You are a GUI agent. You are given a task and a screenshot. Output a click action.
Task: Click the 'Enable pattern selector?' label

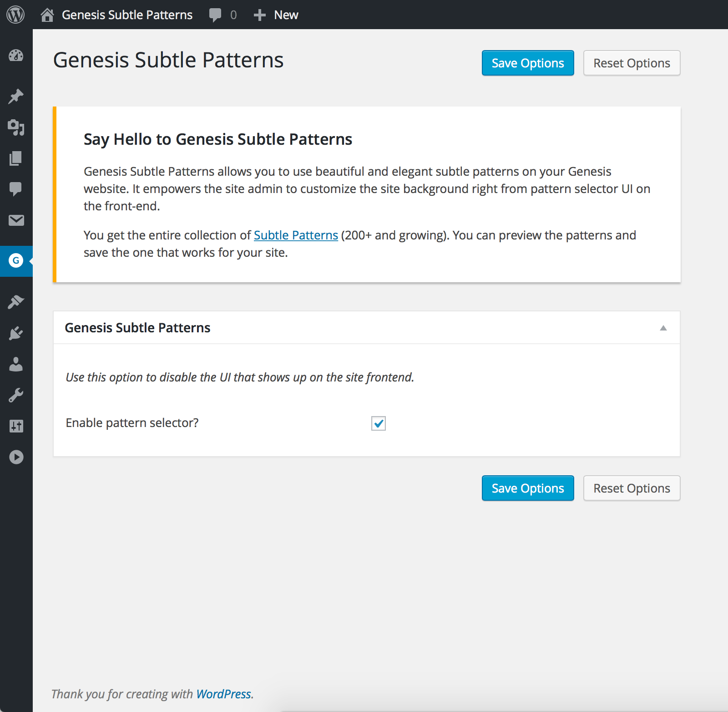pos(132,423)
